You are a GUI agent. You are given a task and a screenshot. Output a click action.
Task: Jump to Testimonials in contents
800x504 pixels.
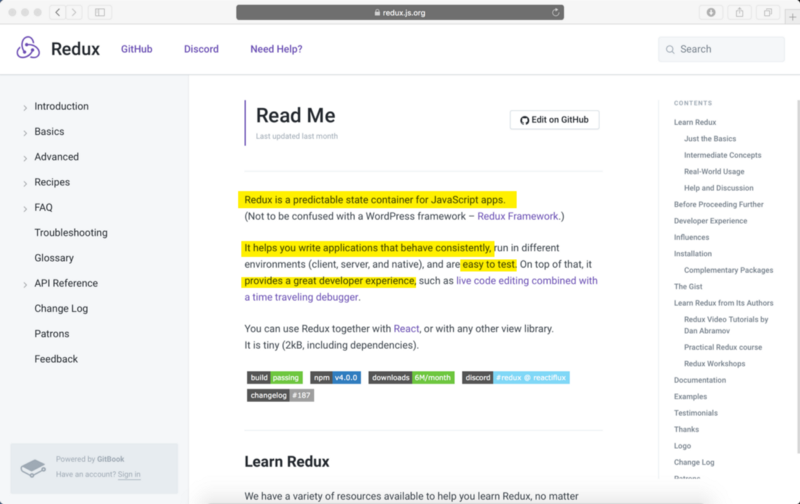click(696, 413)
